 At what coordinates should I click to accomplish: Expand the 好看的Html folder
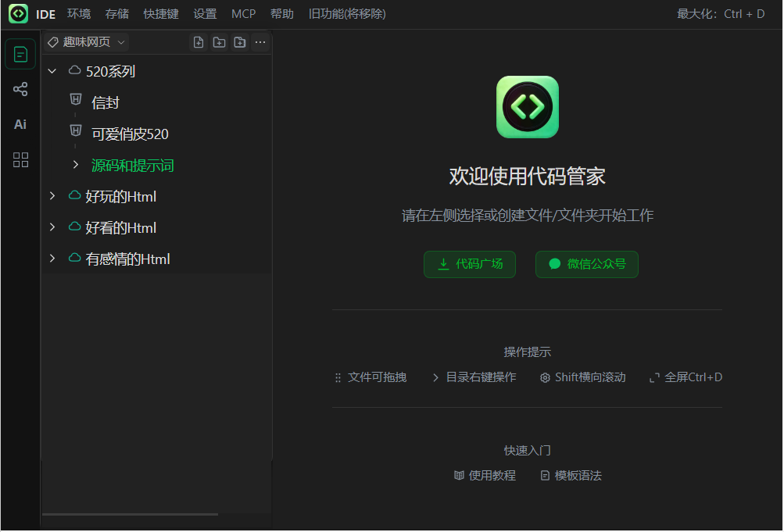[x=52, y=227]
